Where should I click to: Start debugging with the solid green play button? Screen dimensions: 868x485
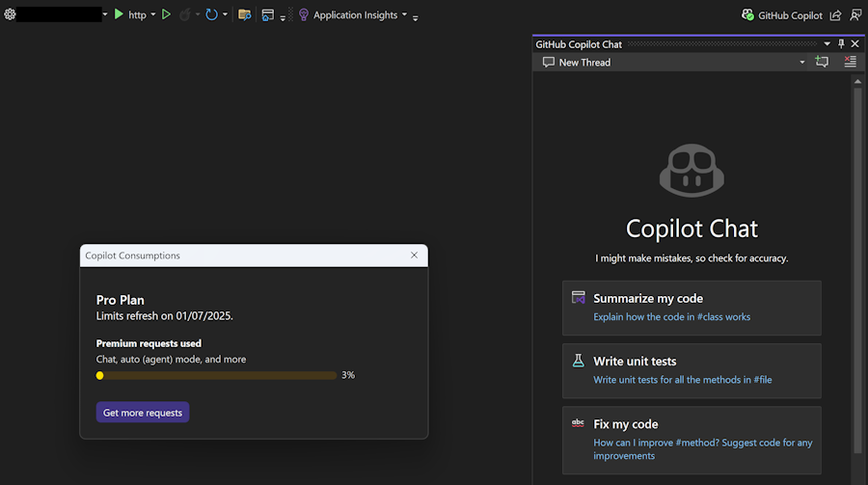tap(119, 14)
